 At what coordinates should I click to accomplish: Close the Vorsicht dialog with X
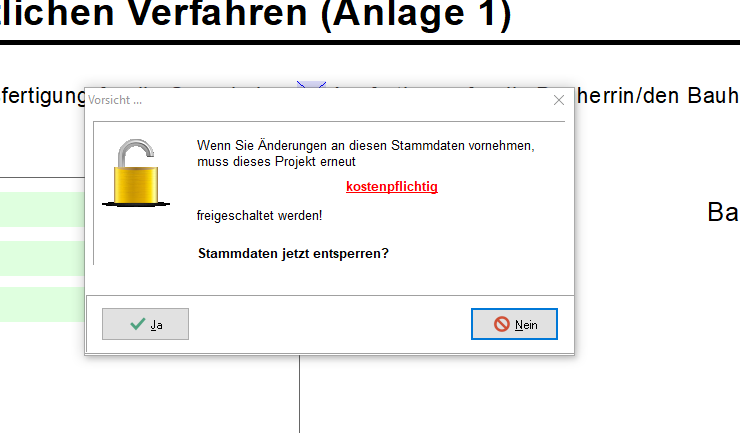pyautogui.click(x=558, y=100)
